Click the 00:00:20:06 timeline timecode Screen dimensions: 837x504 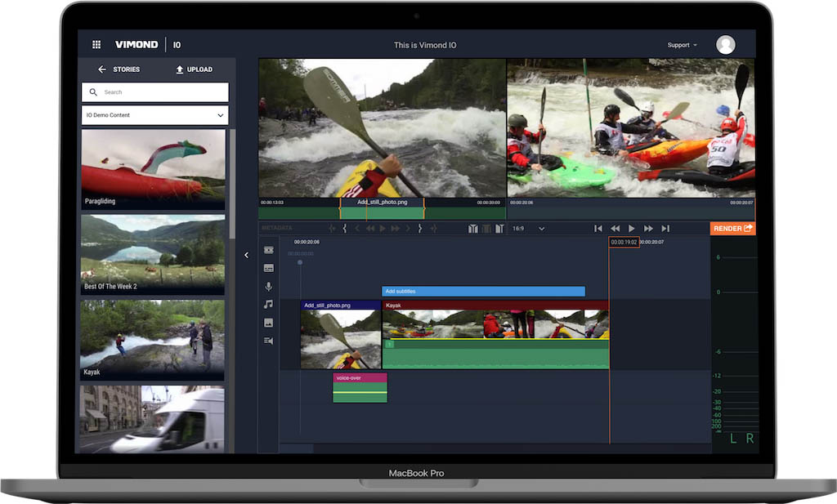307,242
